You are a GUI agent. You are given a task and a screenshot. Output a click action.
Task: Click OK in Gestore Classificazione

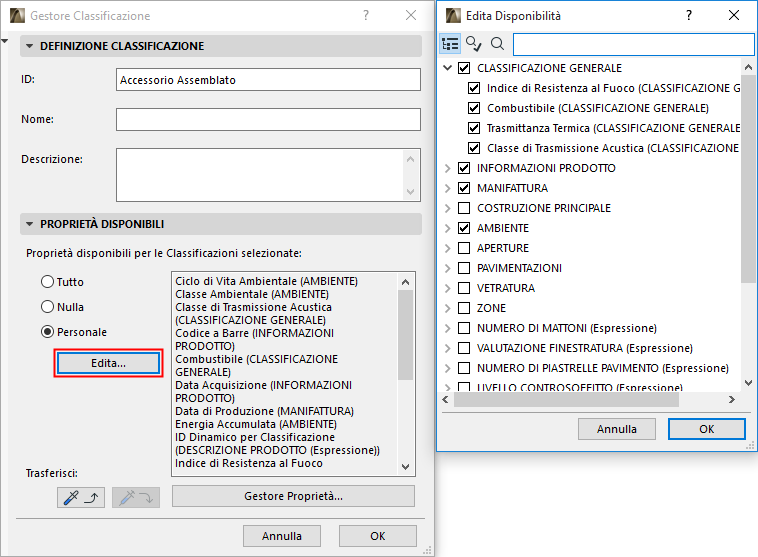click(x=378, y=536)
